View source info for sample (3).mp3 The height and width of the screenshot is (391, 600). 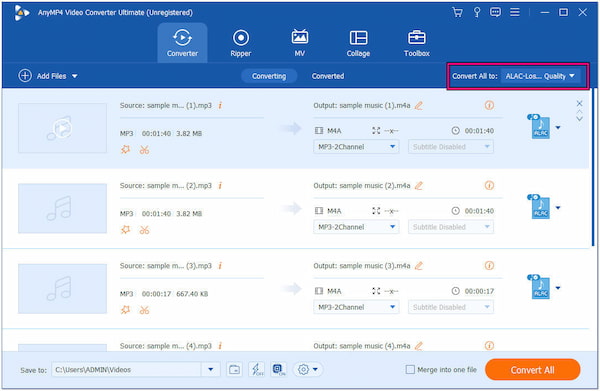pyautogui.click(x=220, y=266)
